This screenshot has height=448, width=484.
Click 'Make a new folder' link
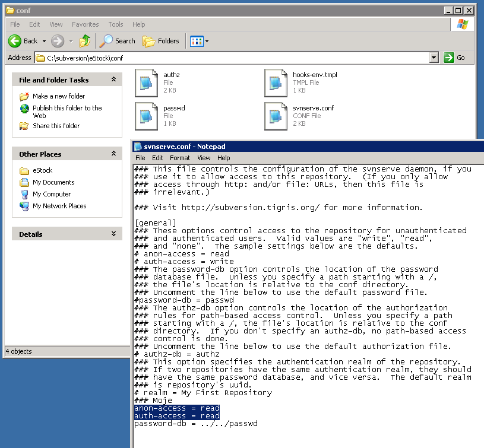(58, 96)
